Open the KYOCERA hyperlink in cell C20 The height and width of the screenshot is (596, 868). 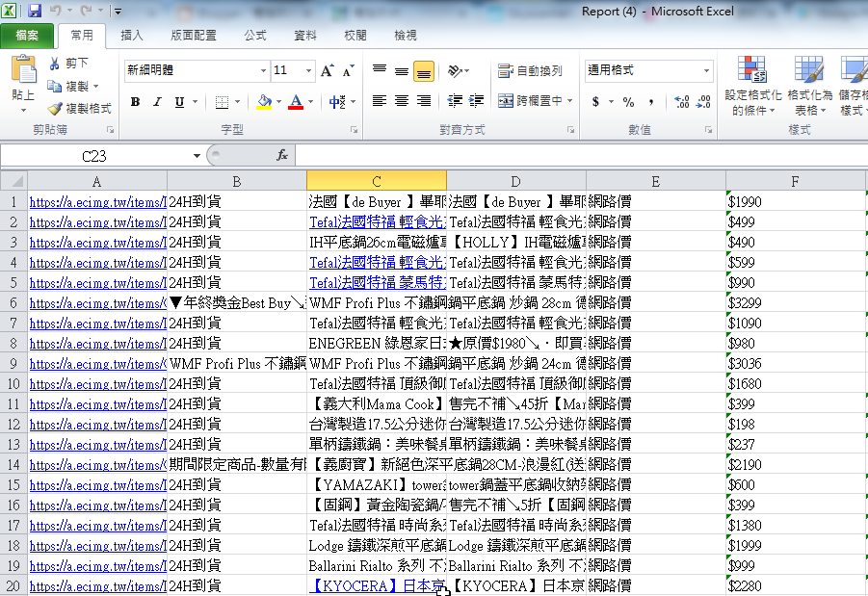378,586
